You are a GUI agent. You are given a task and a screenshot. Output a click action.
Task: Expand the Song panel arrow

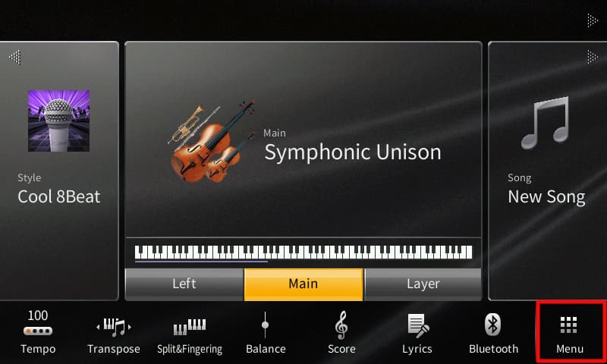pos(593,57)
